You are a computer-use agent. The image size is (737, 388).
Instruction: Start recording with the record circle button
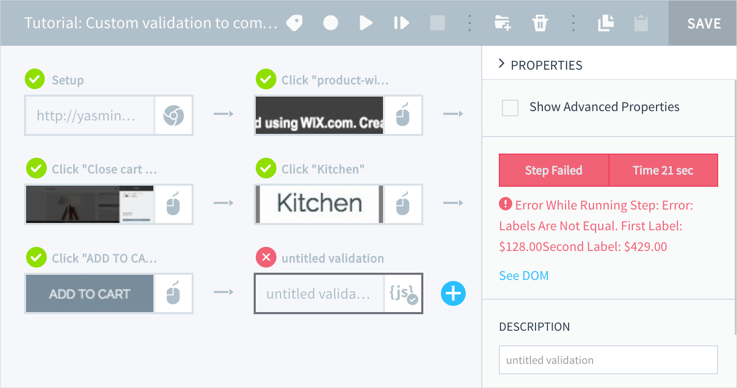330,23
